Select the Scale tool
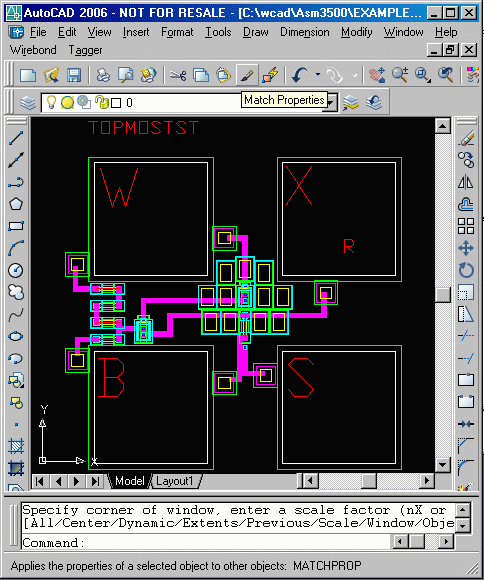 pyautogui.click(x=466, y=292)
